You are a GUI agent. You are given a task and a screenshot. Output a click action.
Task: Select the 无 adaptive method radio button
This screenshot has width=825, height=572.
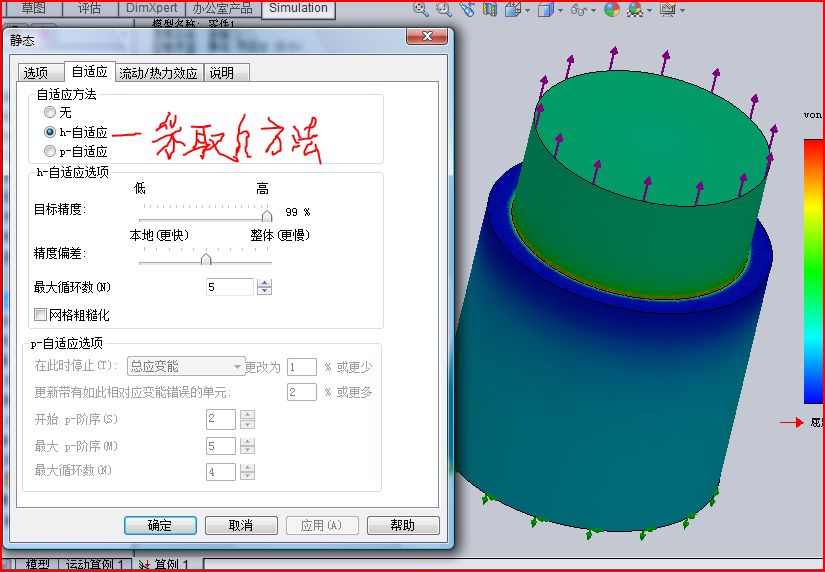[50, 112]
